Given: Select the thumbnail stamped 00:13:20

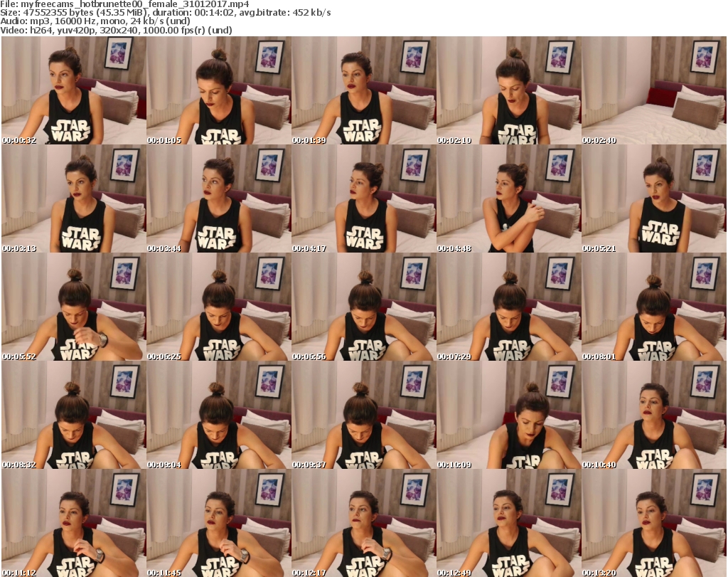Looking at the screenshot, I should pyautogui.click(x=653, y=523).
